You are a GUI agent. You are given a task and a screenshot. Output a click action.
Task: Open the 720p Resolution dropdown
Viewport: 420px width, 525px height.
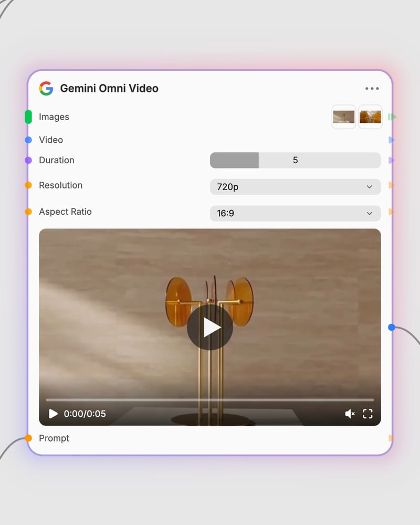click(x=295, y=187)
